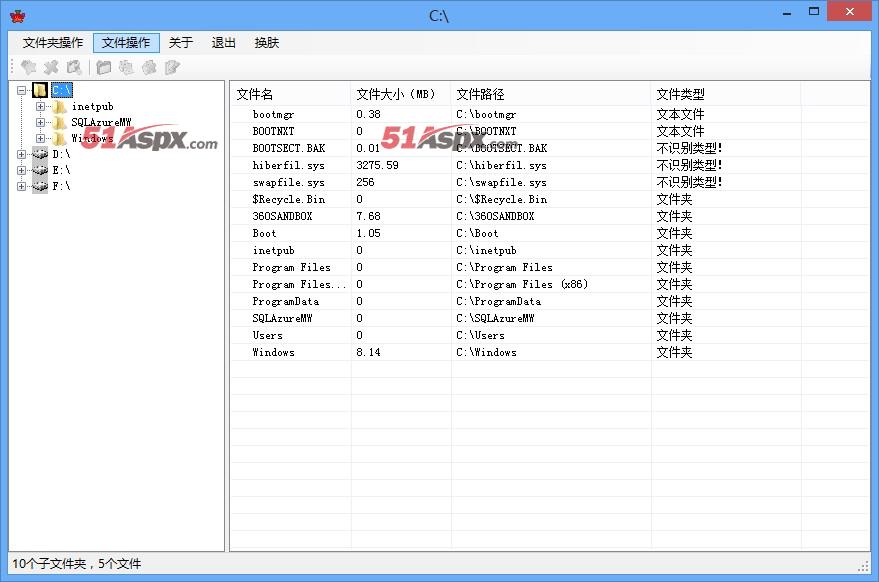This screenshot has height=582, width=879.
Task: Select the swapfile.sys file name
Action: click(x=288, y=182)
